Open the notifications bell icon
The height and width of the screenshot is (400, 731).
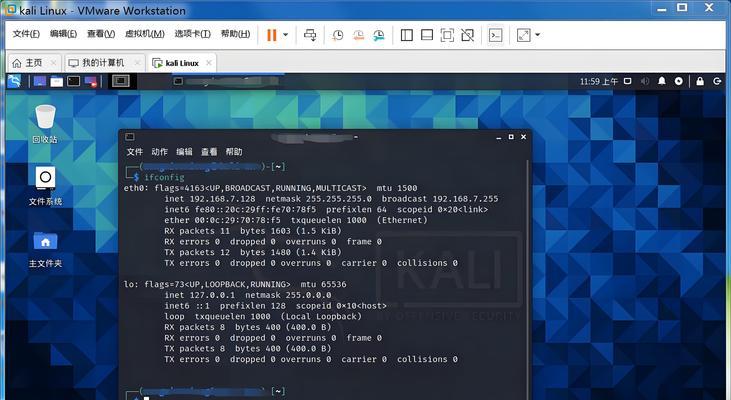tap(662, 81)
